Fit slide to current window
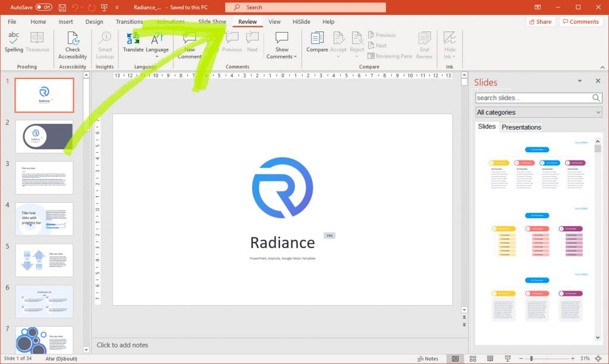609x364 pixels. click(x=598, y=359)
